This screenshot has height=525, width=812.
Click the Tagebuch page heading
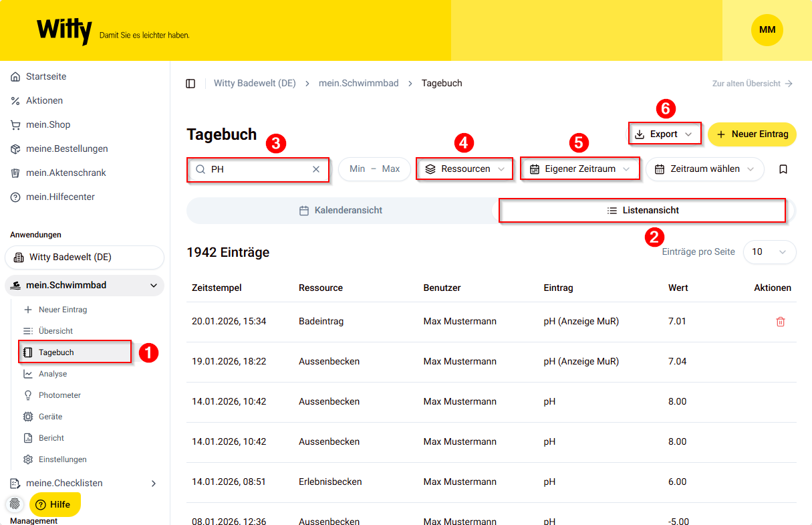click(222, 134)
